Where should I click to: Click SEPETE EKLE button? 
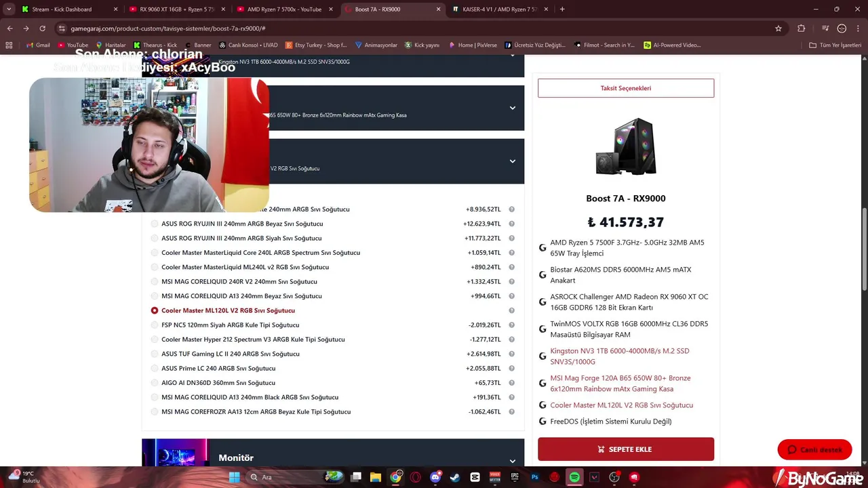pyautogui.click(x=626, y=449)
